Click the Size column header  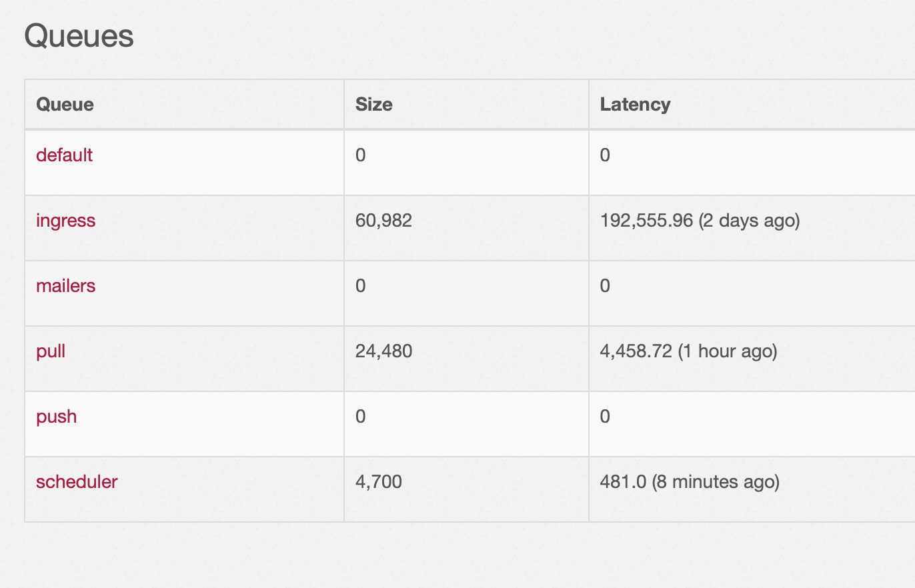[x=373, y=105]
